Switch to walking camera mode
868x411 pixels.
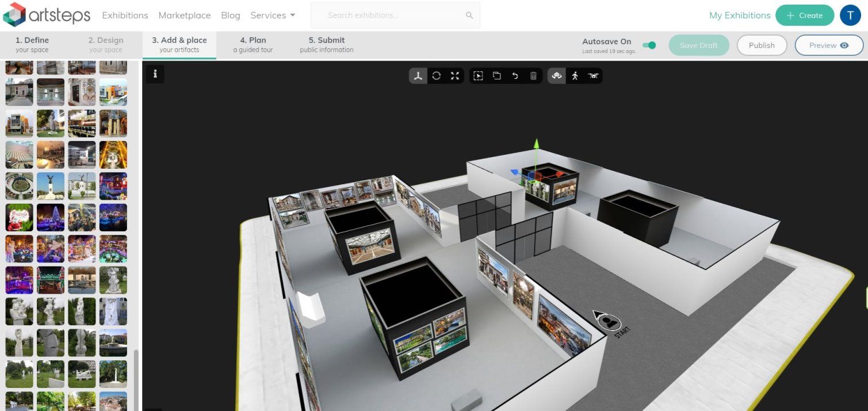tap(575, 76)
